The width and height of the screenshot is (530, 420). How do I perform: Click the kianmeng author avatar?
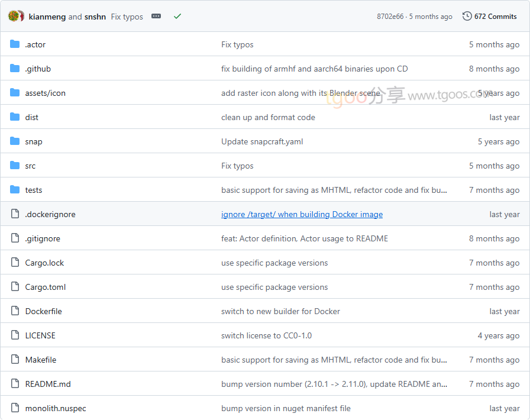coord(14,16)
